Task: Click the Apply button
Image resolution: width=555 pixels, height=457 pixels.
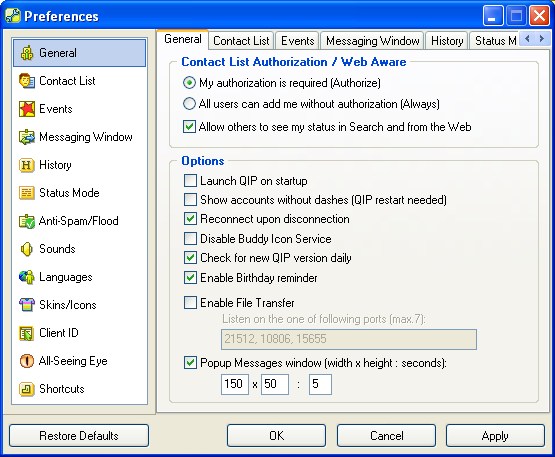Action: tap(495, 435)
